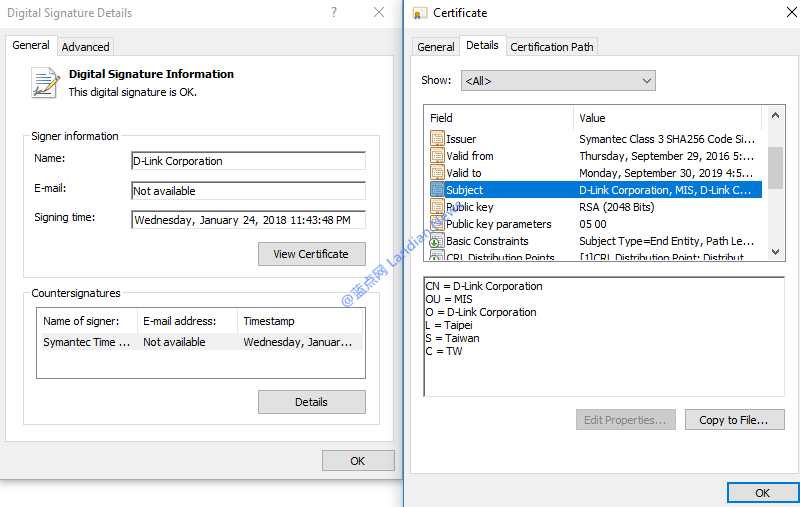
Task: Switch to the Advanced tab
Action: (x=86, y=47)
